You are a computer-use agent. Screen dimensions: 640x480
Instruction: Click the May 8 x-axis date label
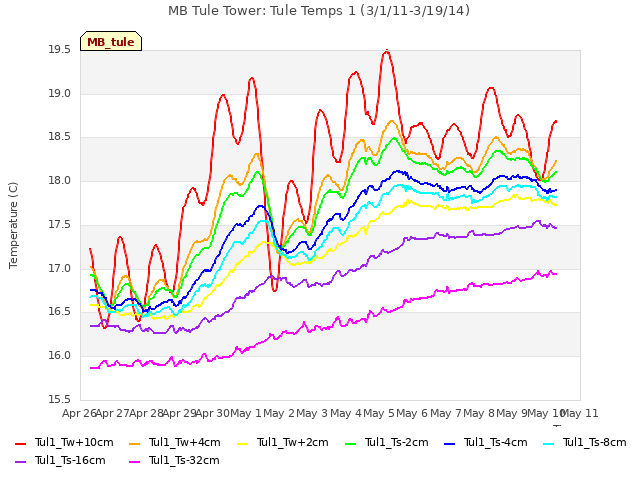click(479, 413)
